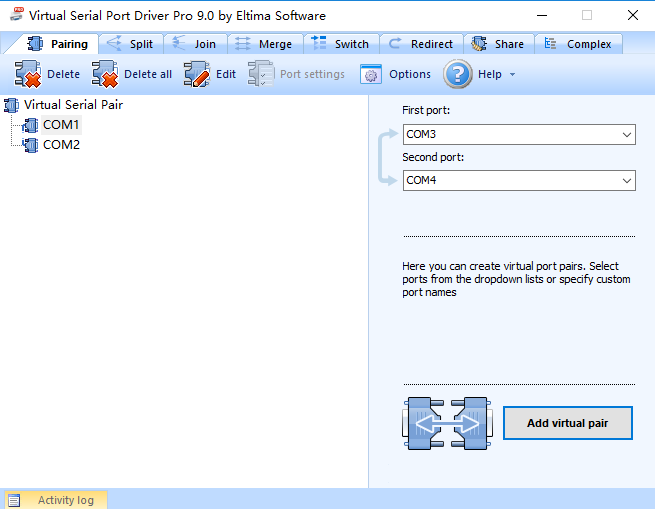This screenshot has height=509, width=655.
Task: Click the Delete pair toolbar icon
Action: (28, 74)
